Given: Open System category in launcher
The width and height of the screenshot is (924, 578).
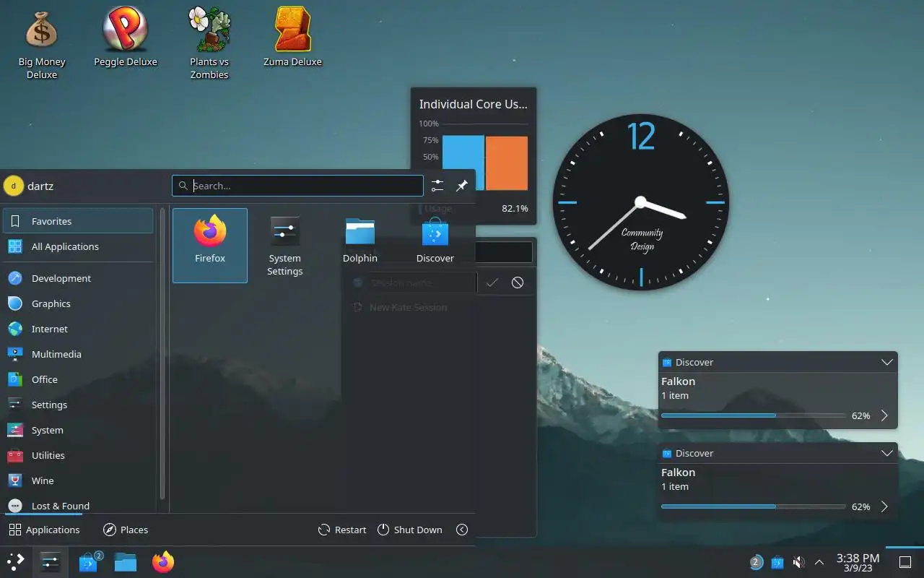Looking at the screenshot, I should pyautogui.click(x=78, y=430).
